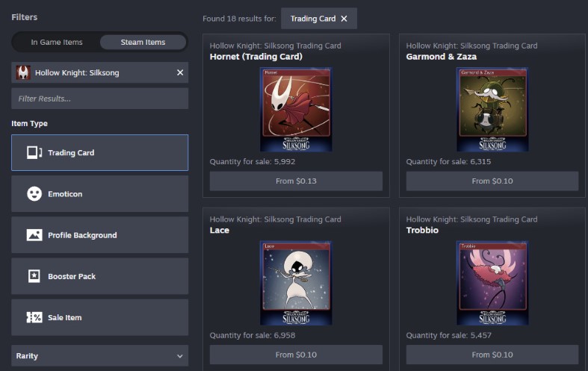Image resolution: width=588 pixels, height=371 pixels.
Task: Click the Trading Card tag label
Action: coord(313,19)
